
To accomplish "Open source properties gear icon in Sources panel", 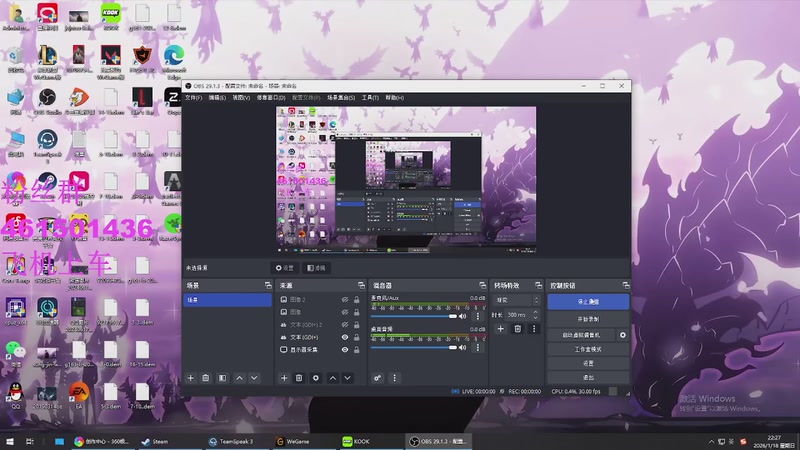I will (316, 378).
